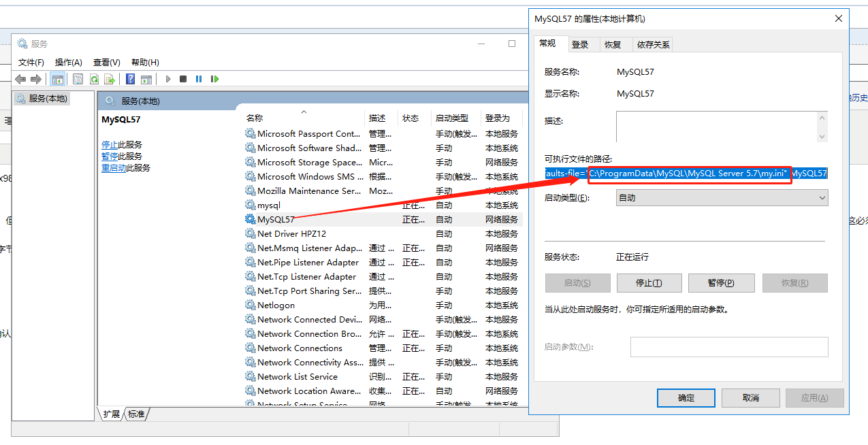Click gear icon of Microsoft Storage Space... row

(251, 162)
